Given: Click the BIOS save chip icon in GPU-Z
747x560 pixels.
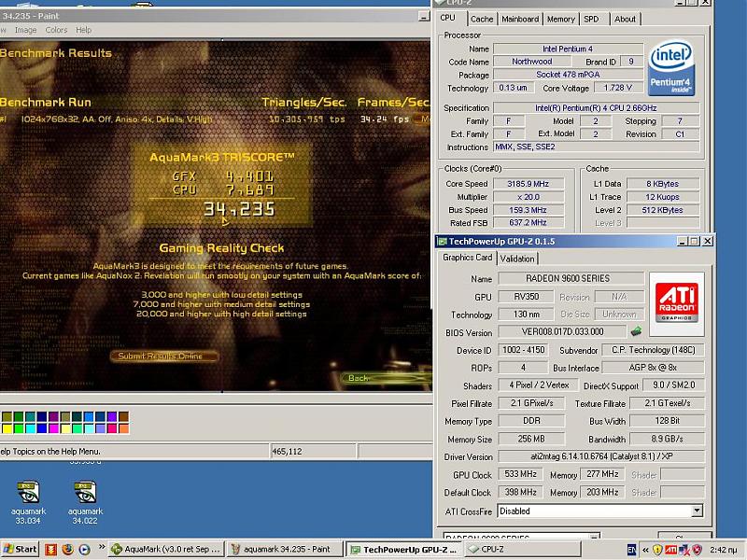Looking at the screenshot, I should coord(636,331).
